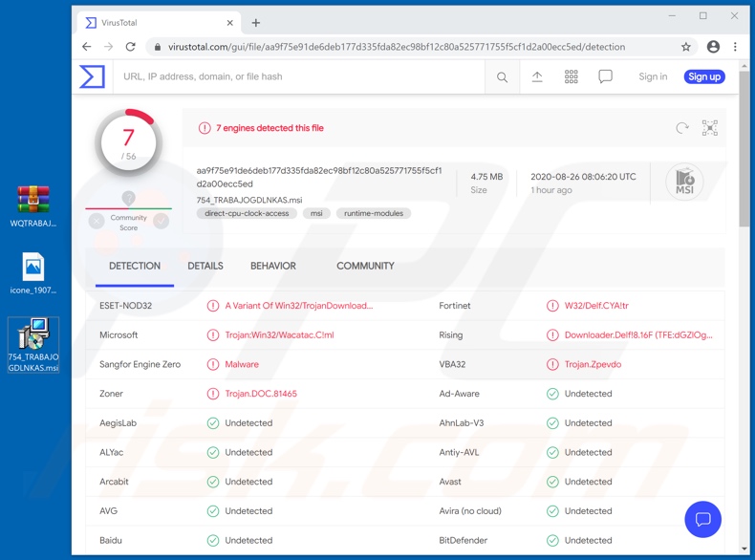Click the browser address bar URL
Viewport: 755px width, 560px height.
397,47
